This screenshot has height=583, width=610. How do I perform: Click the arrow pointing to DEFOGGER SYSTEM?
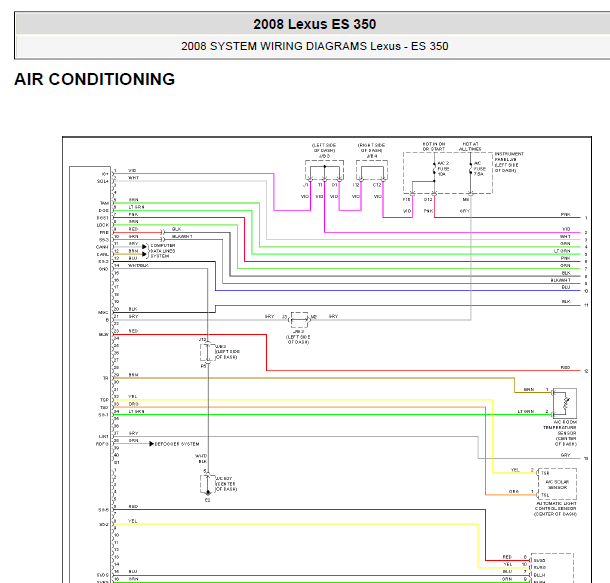point(151,444)
